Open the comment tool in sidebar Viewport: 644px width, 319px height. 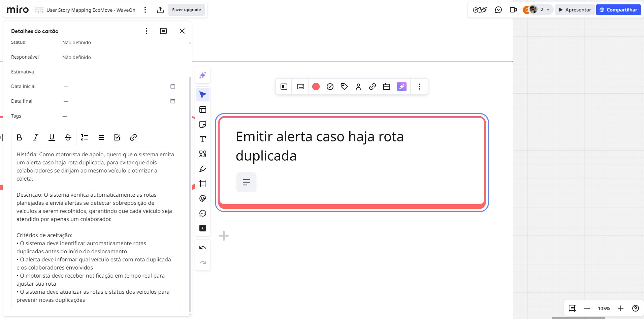point(203,213)
